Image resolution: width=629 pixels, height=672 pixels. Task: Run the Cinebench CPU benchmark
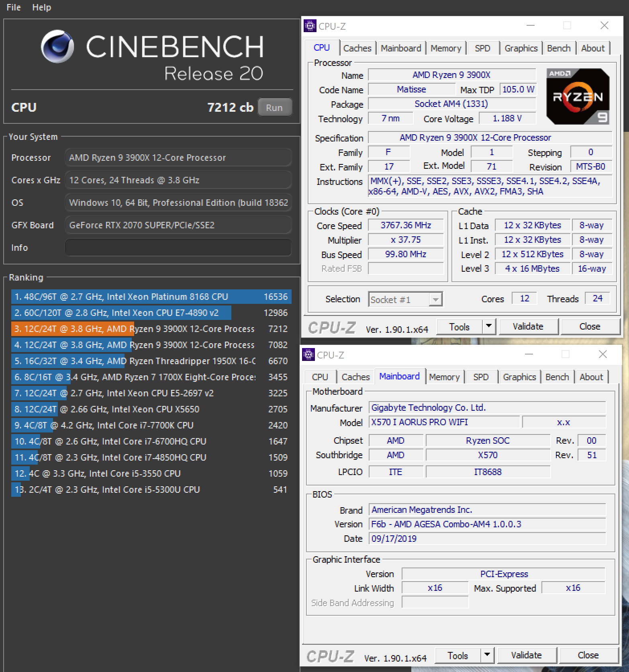click(274, 107)
